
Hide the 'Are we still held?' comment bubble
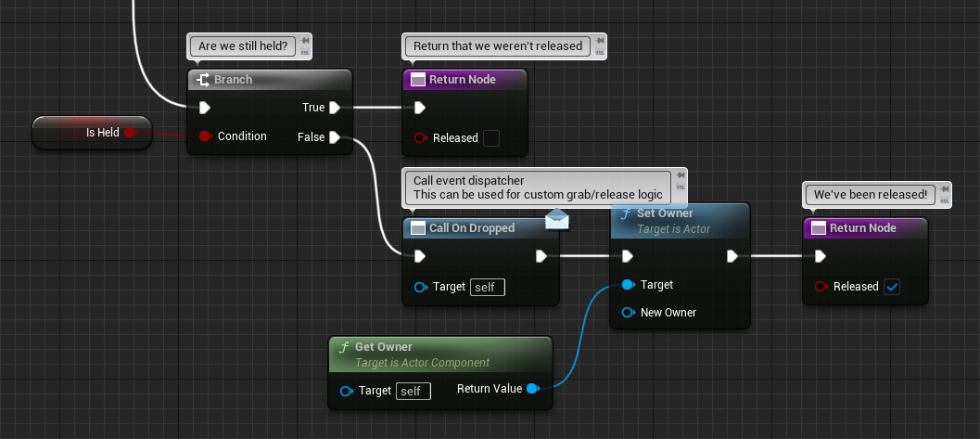pyautogui.click(x=304, y=53)
